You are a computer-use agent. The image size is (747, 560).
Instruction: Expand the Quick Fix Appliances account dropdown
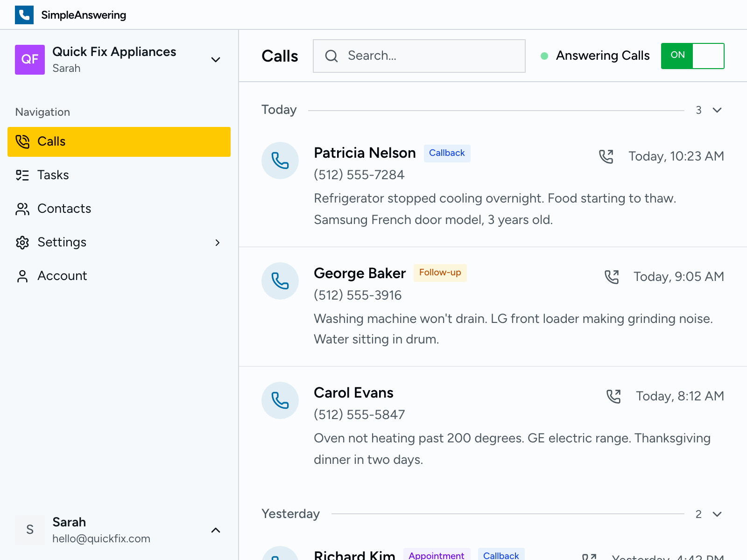(x=215, y=60)
